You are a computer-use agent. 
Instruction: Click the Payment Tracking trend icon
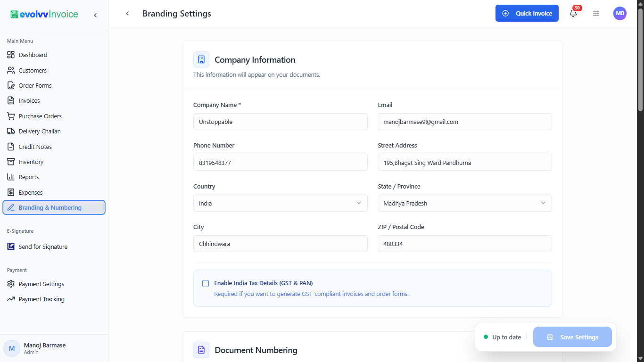pos(11,299)
